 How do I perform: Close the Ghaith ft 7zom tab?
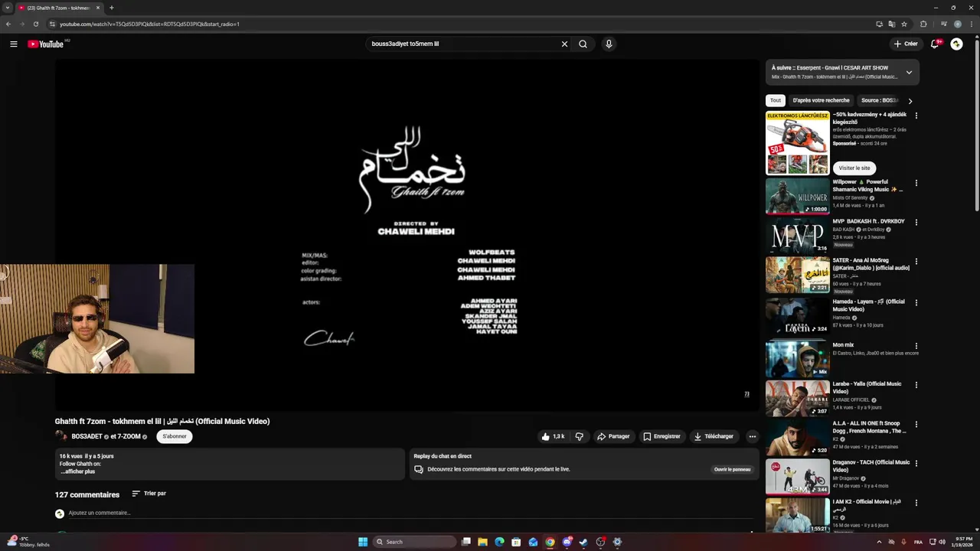click(98, 8)
